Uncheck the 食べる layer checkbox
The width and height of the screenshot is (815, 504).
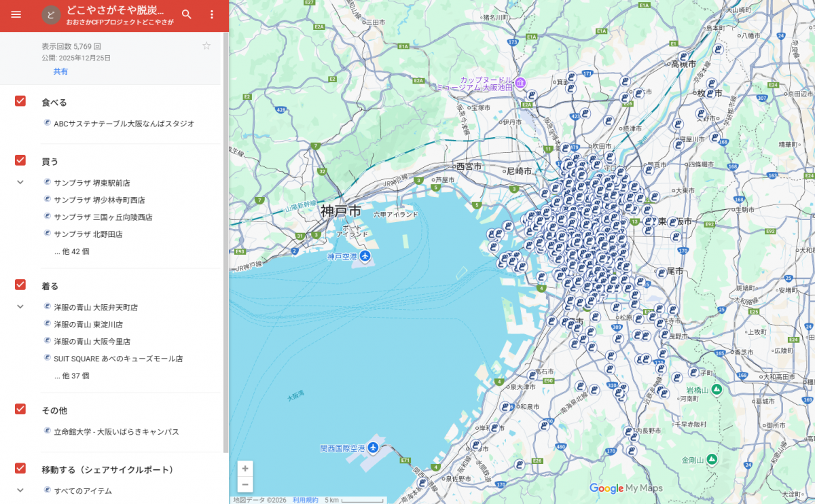coord(20,101)
